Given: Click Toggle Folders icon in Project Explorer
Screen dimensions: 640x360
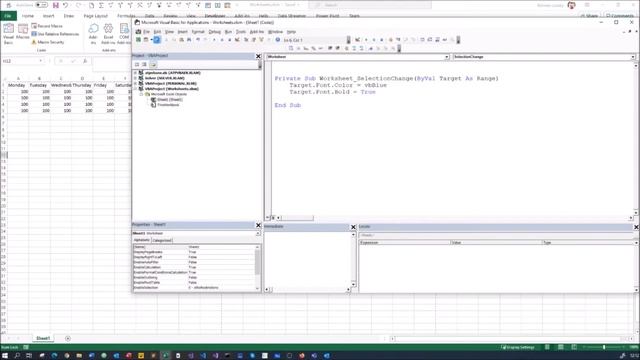Looking at the screenshot, I should (153, 64).
